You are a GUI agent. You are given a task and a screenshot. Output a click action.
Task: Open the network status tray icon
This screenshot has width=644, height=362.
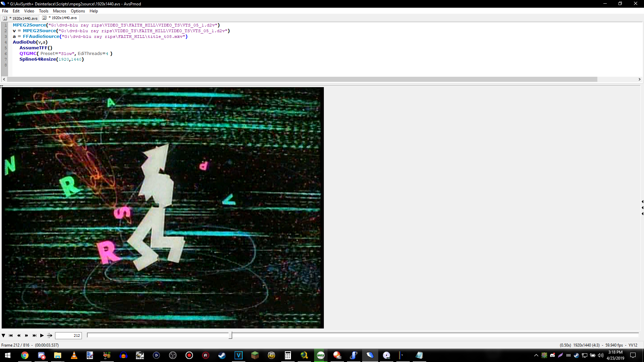pyautogui.click(x=585, y=355)
